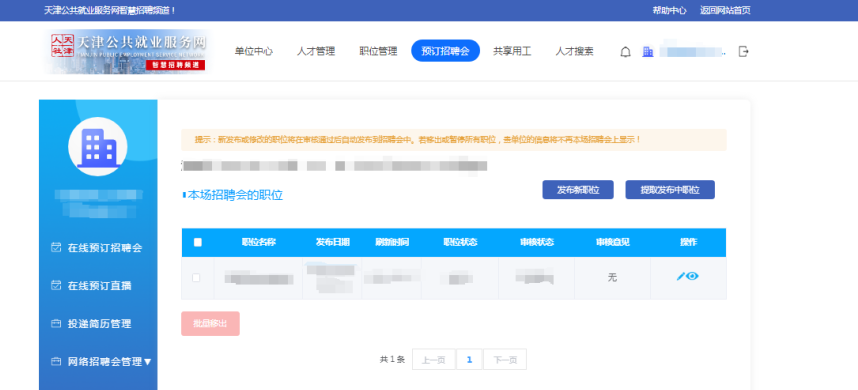Click the company avatar in sidebar

98,146
